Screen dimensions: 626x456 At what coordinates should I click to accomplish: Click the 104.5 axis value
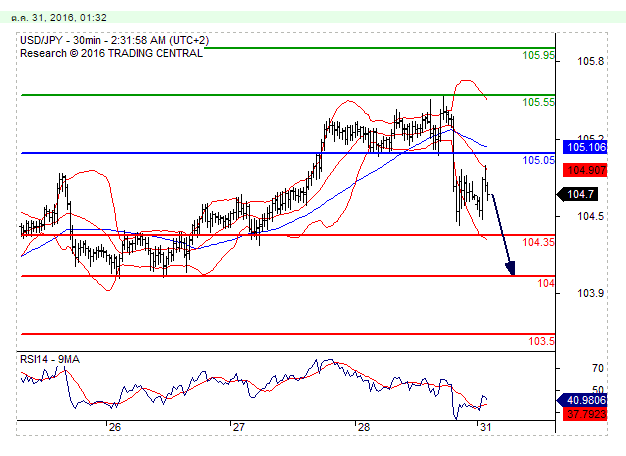coord(590,216)
